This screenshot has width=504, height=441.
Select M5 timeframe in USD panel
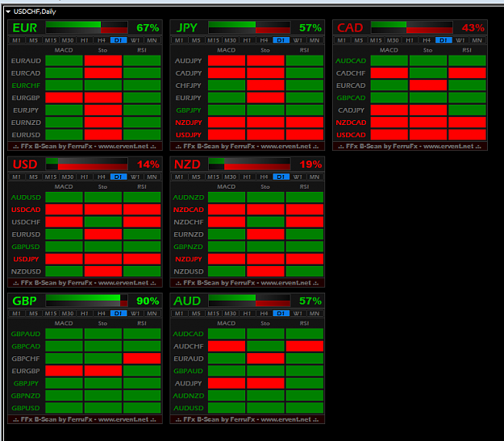pos(34,177)
